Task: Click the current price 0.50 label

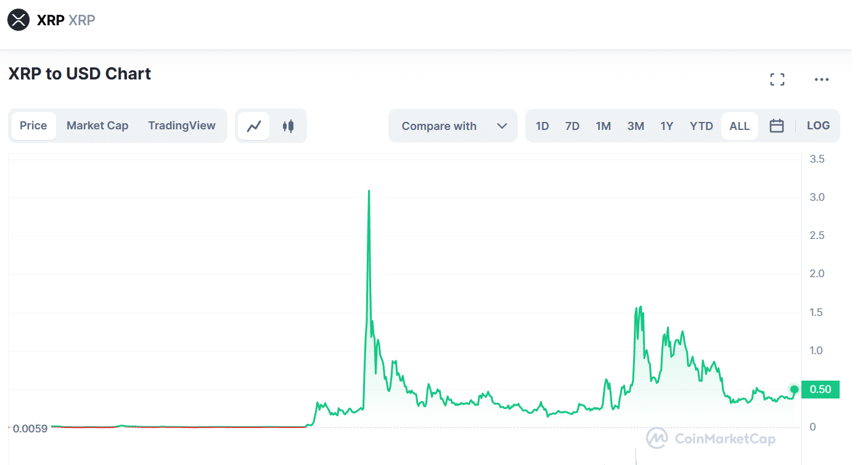Action: 820,389
